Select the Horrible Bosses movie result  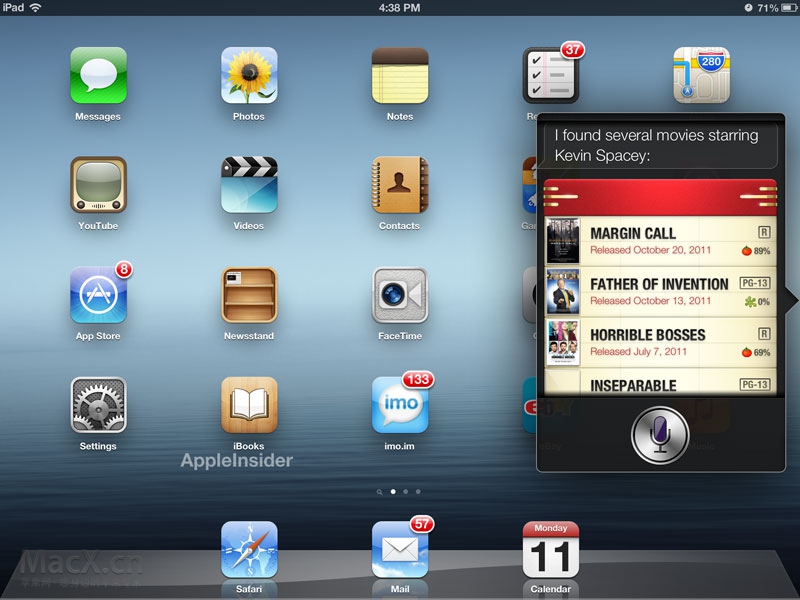pos(661,342)
